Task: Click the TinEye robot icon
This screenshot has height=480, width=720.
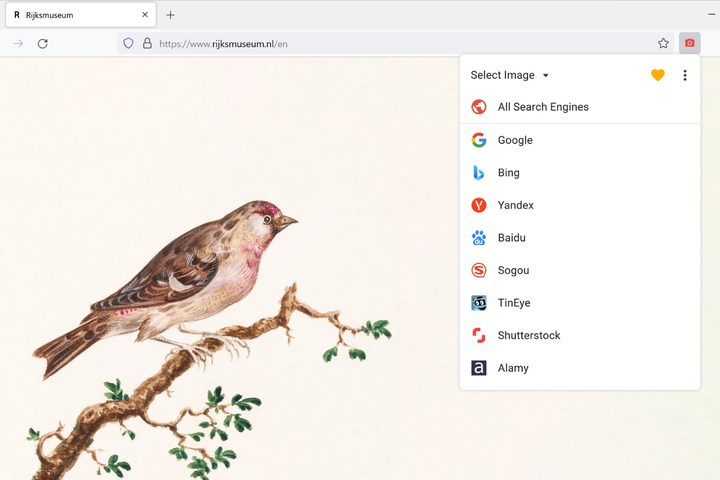Action: [x=478, y=303]
